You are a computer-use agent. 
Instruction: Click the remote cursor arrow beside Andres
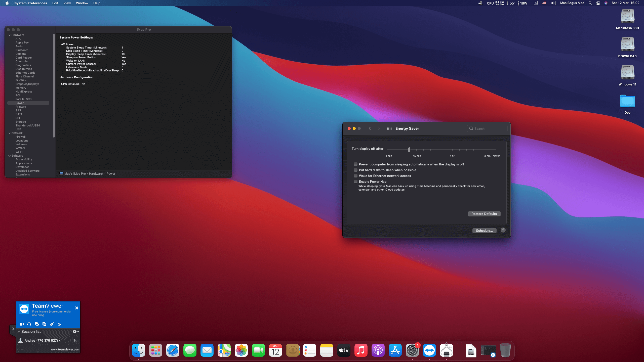75,340
